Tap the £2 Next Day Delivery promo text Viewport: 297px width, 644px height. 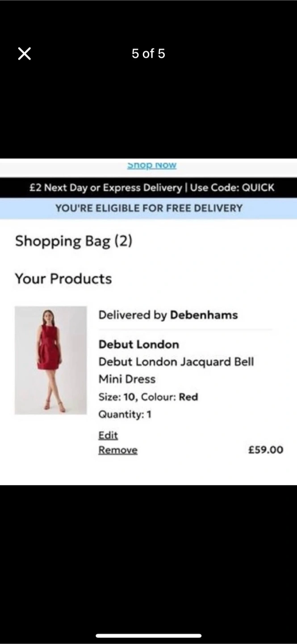point(106,188)
